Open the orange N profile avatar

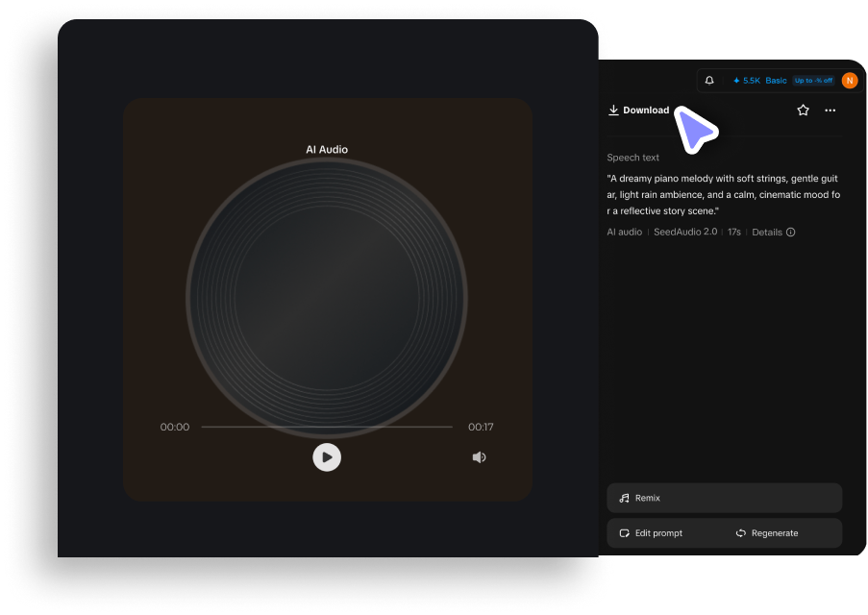849,81
